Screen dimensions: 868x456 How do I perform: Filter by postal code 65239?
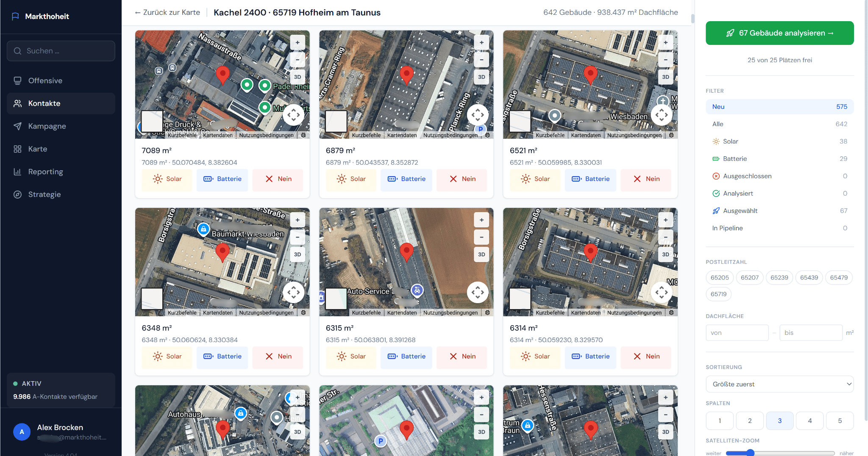click(x=779, y=278)
